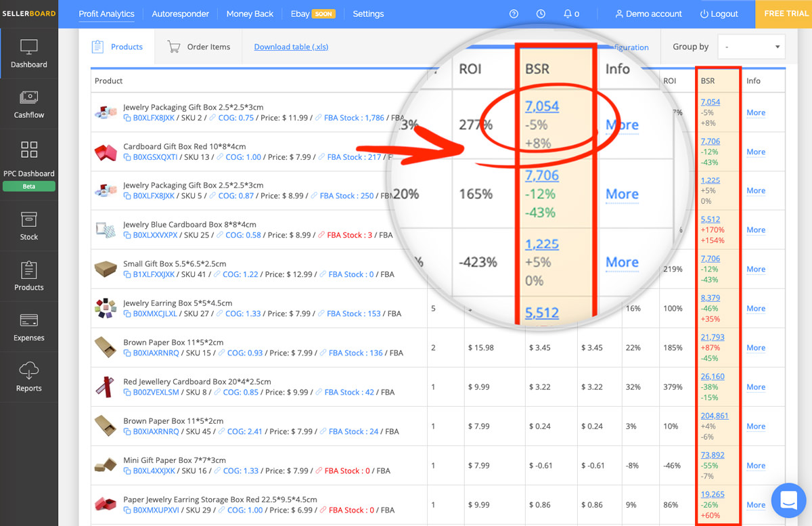Go to Stock in the sidebar
This screenshot has width=812, height=526.
(x=29, y=221)
